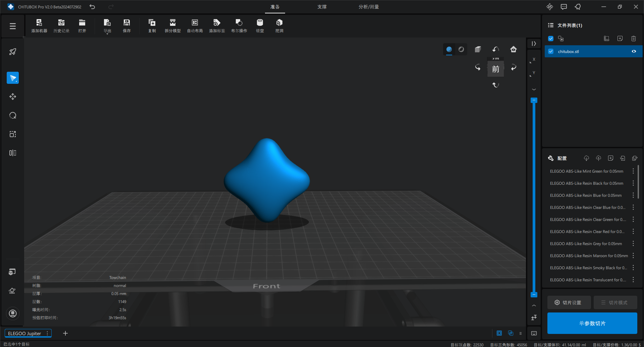Step layer up with chevron below slider
The width and height of the screenshot is (644, 347).
[x=534, y=306]
